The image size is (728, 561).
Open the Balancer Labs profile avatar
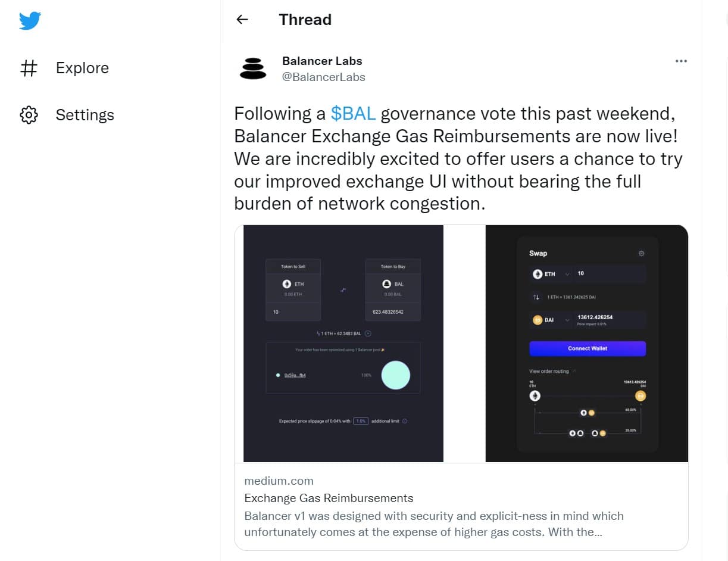pyautogui.click(x=253, y=68)
